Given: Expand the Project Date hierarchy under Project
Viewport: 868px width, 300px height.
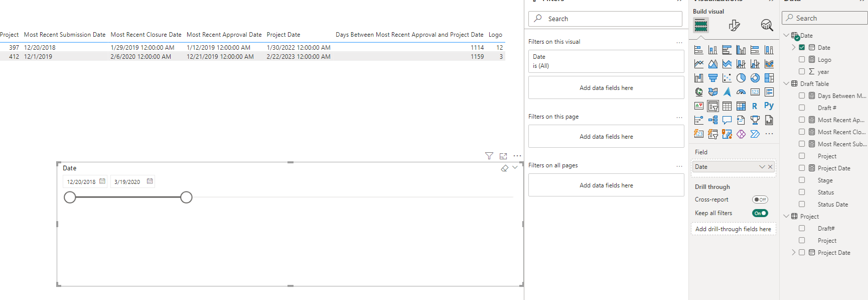Looking at the screenshot, I should point(794,252).
